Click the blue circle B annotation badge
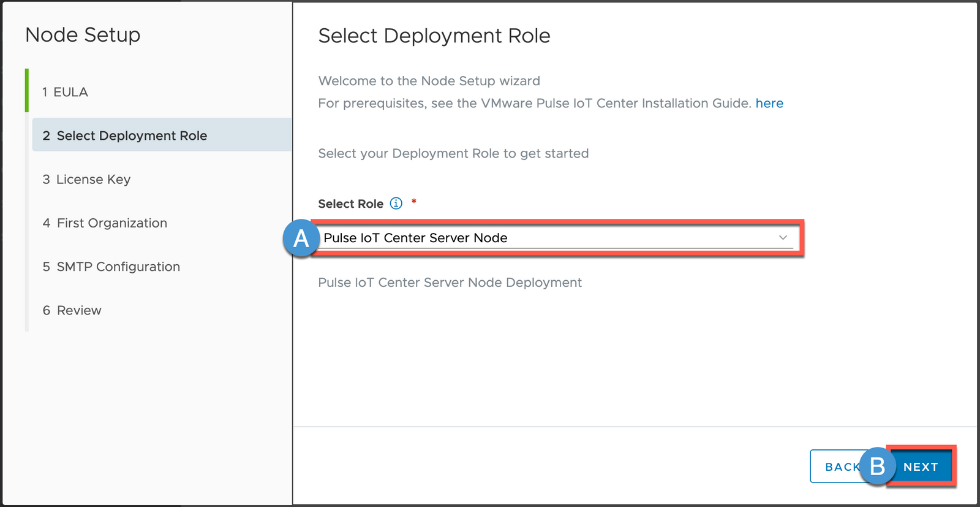The width and height of the screenshot is (980, 507). click(x=877, y=467)
